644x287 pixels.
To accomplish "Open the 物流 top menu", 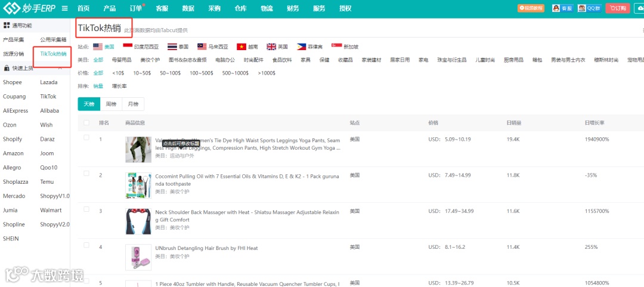I will pyautogui.click(x=267, y=8).
